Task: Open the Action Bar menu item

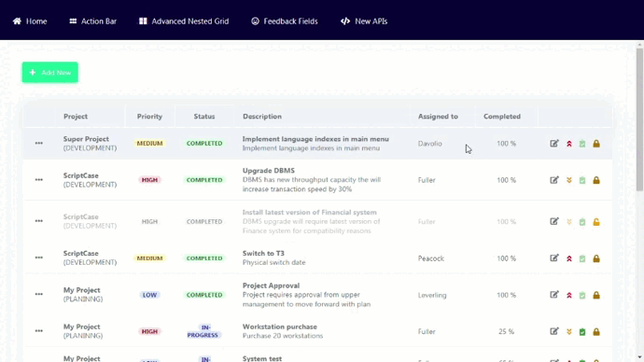Action: 92,21
